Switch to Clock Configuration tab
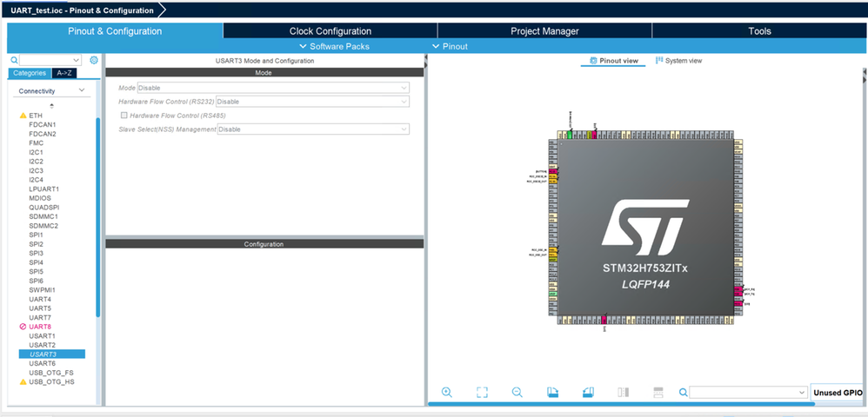868x417 pixels. click(x=330, y=31)
